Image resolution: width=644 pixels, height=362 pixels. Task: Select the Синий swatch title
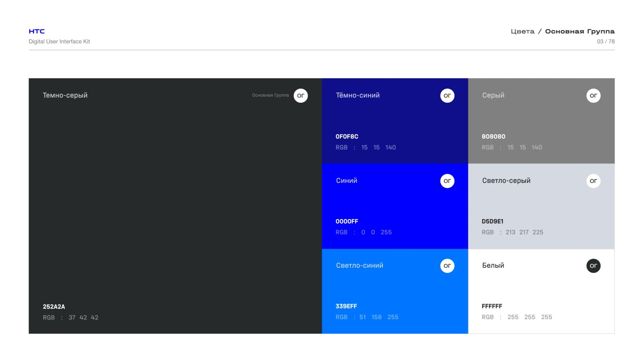tap(346, 181)
